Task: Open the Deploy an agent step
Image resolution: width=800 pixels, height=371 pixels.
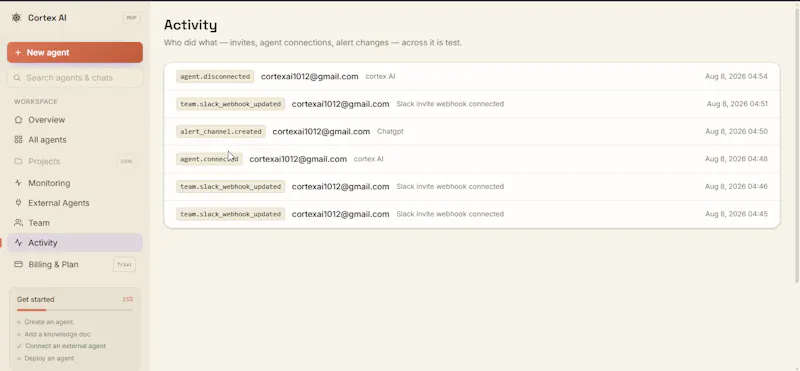Action: (49, 358)
